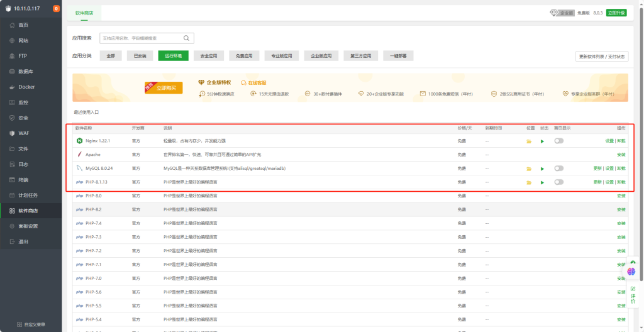Select the 专业版应用 category filter
Image resolution: width=644 pixels, height=332 pixels.
282,56
